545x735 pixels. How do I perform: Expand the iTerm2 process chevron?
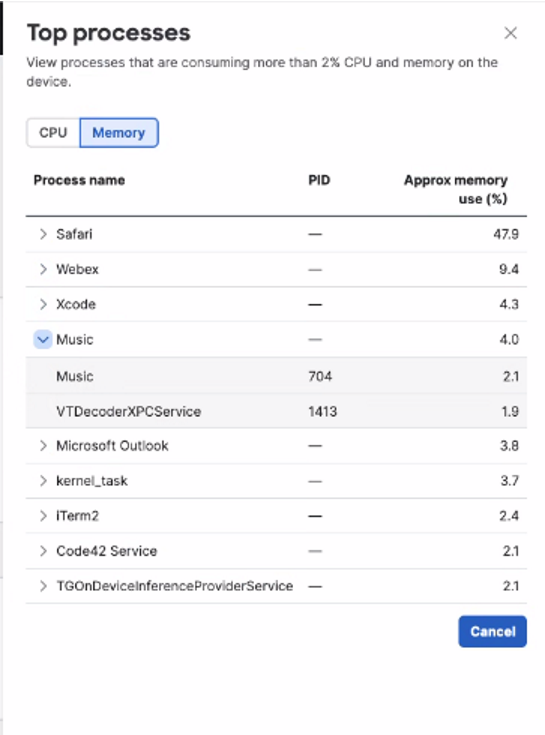coord(43,516)
